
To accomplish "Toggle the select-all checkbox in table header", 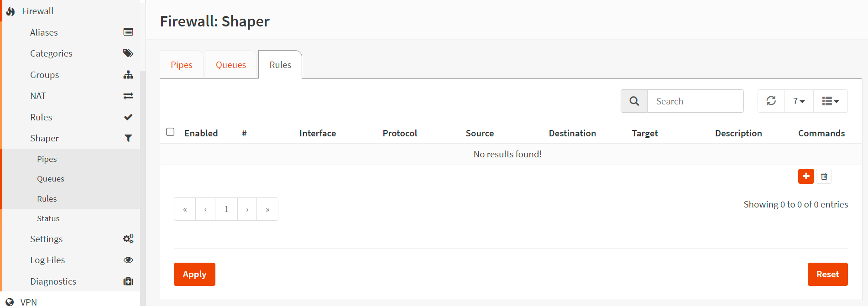I will pos(170,132).
